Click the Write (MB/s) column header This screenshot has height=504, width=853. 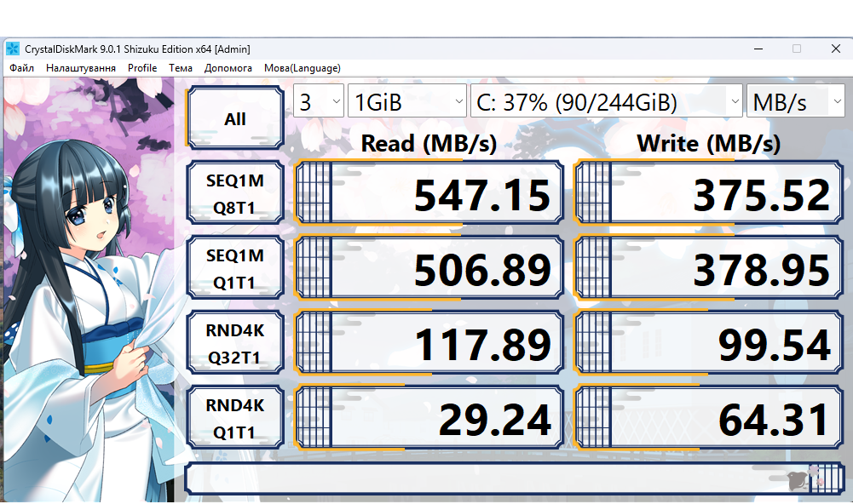click(709, 144)
